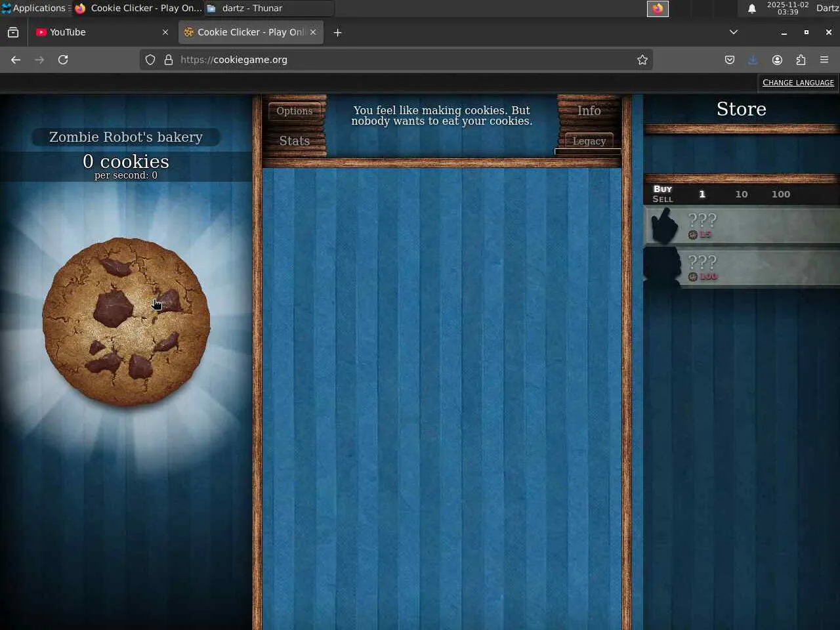Click the big chocolate chip cookie
The width and height of the screenshot is (840, 630).
pos(126,322)
